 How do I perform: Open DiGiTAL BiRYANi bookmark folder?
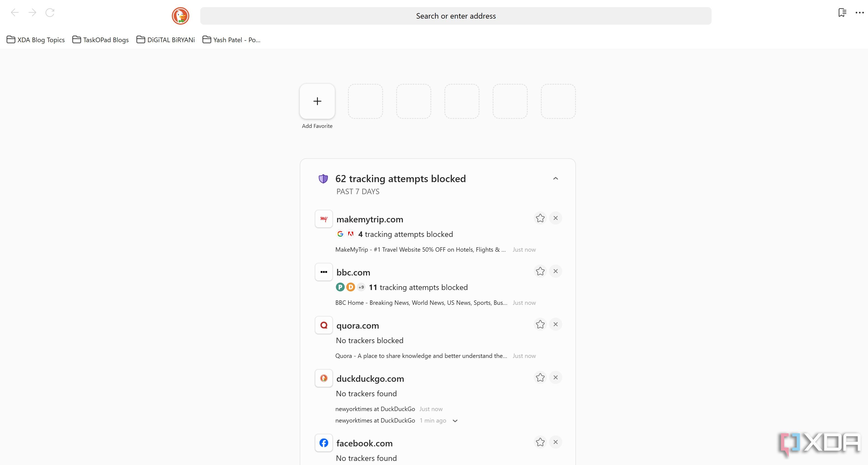(166, 40)
